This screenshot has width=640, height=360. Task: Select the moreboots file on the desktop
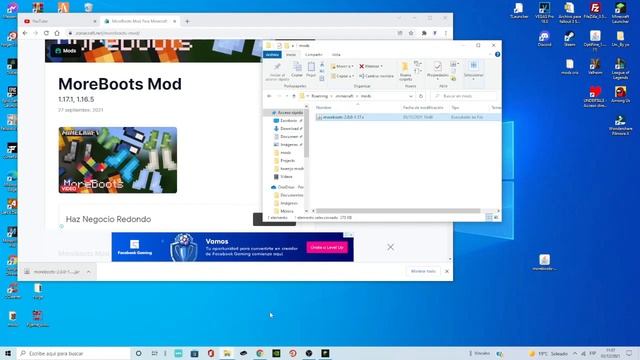click(x=544, y=262)
